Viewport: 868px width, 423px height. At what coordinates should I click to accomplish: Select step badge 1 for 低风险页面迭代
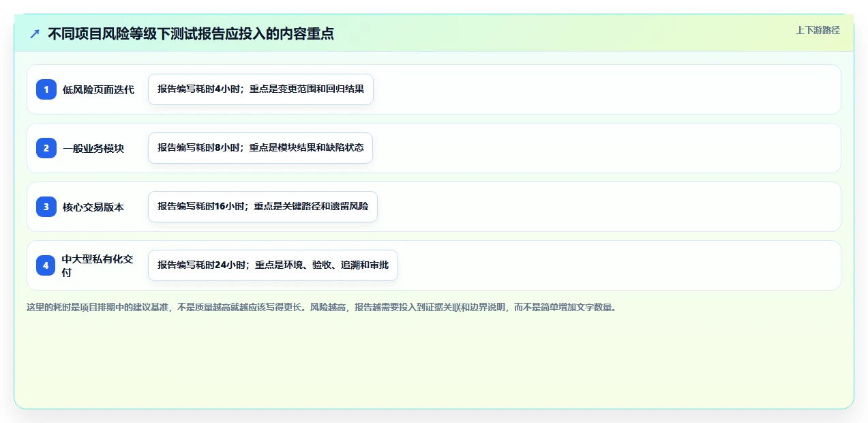[x=46, y=89]
